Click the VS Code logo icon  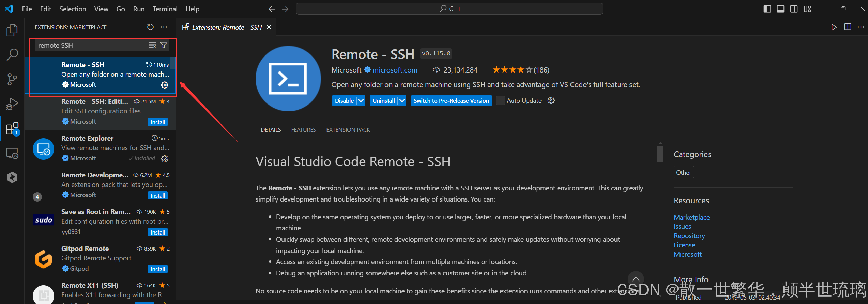(9, 9)
